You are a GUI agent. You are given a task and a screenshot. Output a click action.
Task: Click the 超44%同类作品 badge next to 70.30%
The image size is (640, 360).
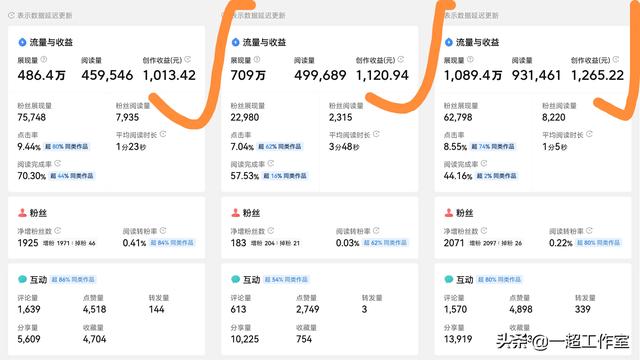[72, 176]
